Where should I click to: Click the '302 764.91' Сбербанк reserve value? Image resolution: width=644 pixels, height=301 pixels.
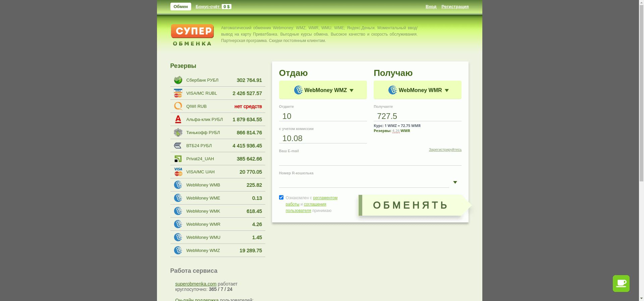[249, 80]
